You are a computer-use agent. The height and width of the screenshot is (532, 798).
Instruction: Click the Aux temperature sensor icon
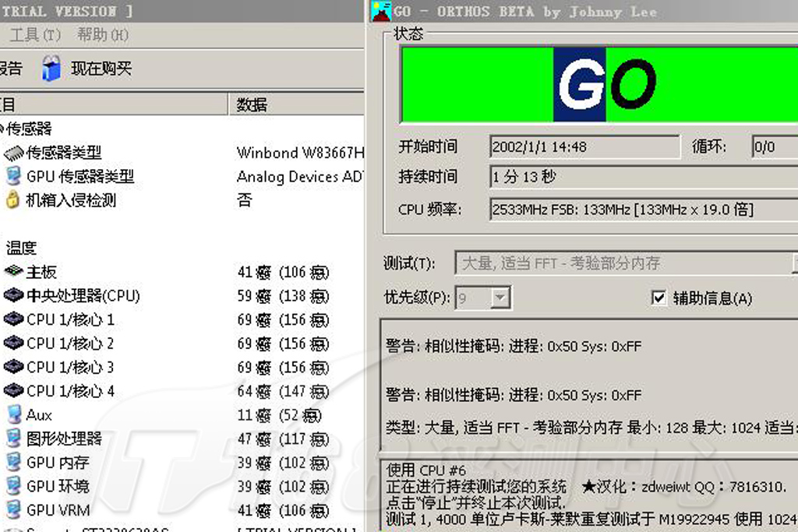click(13, 414)
